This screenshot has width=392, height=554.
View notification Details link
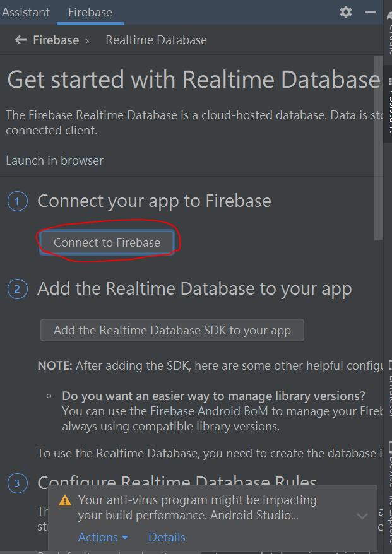pos(167,538)
